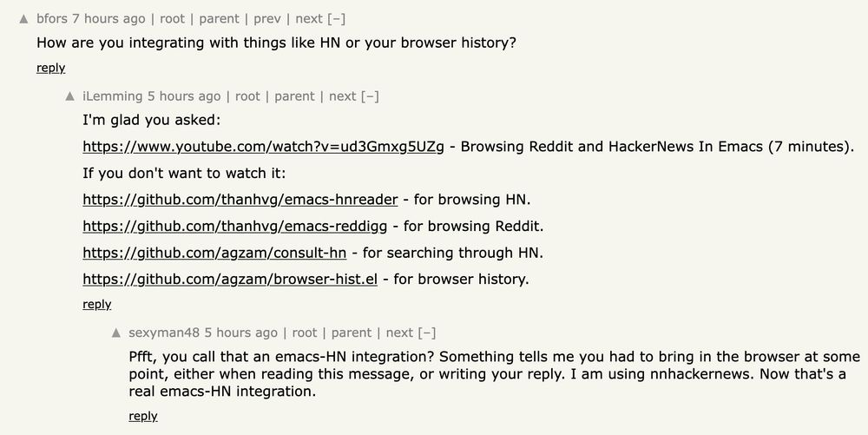Upvote sexyman48's comment
The height and width of the screenshot is (435, 868).
pyautogui.click(x=115, y=333)
